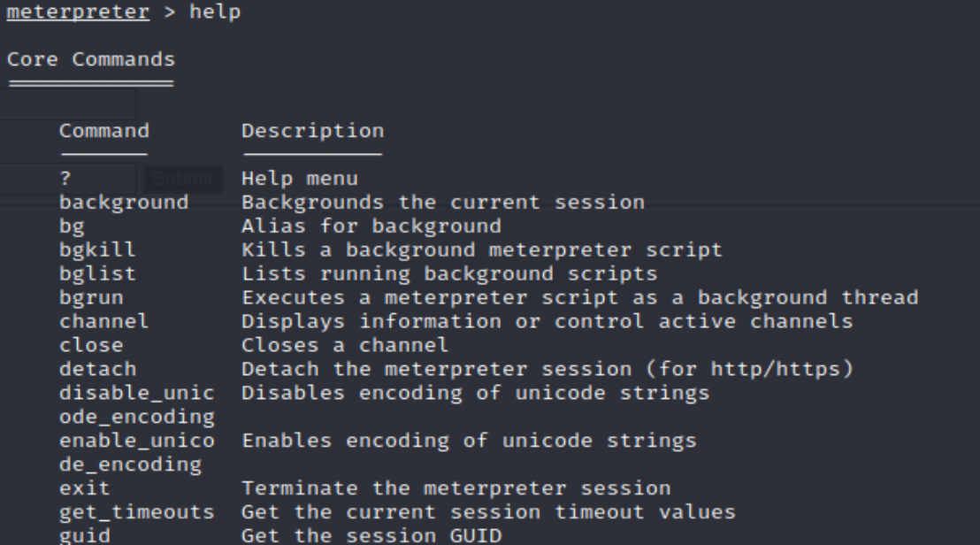The image size is (980, 545).
Task: Select the bg command entry
Action: point(72,226)
